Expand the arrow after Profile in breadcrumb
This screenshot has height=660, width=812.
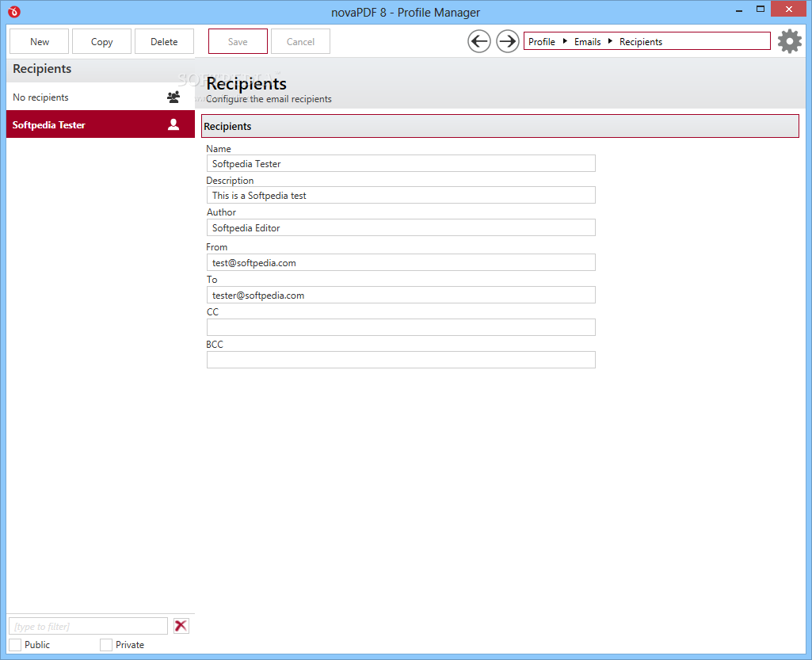pyautogui.click(x=565, y=41)
